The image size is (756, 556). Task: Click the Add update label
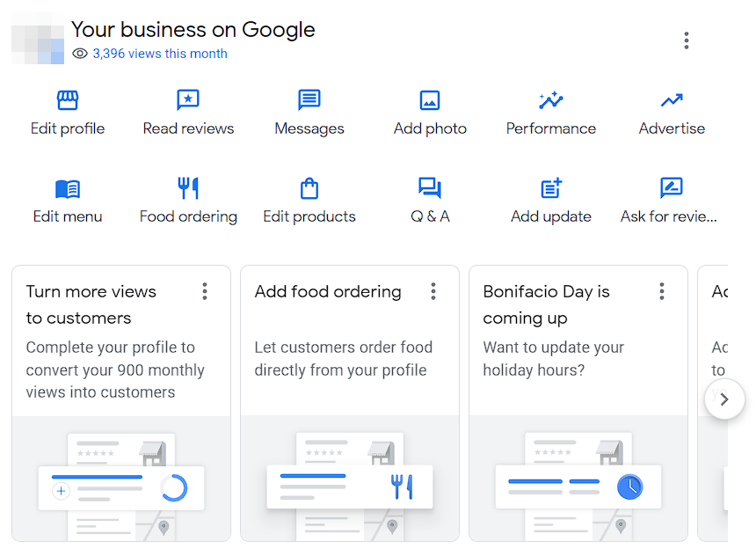point(551,217)
